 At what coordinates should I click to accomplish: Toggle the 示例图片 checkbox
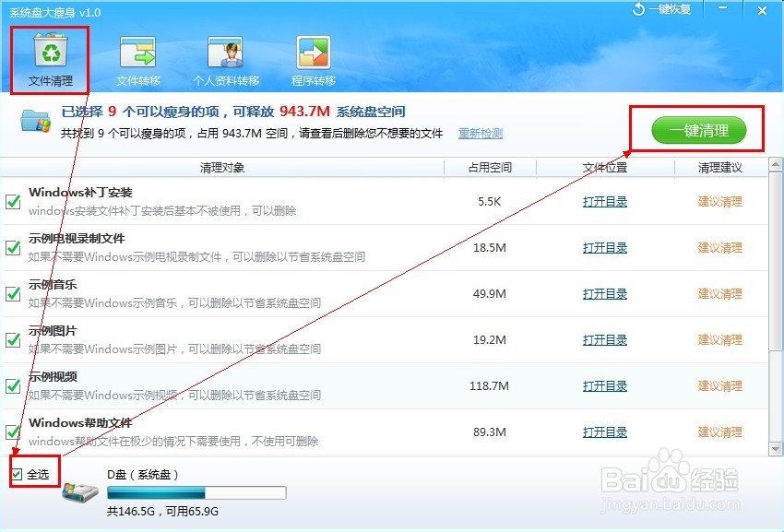pyautogui.click(x=13, y=339)
